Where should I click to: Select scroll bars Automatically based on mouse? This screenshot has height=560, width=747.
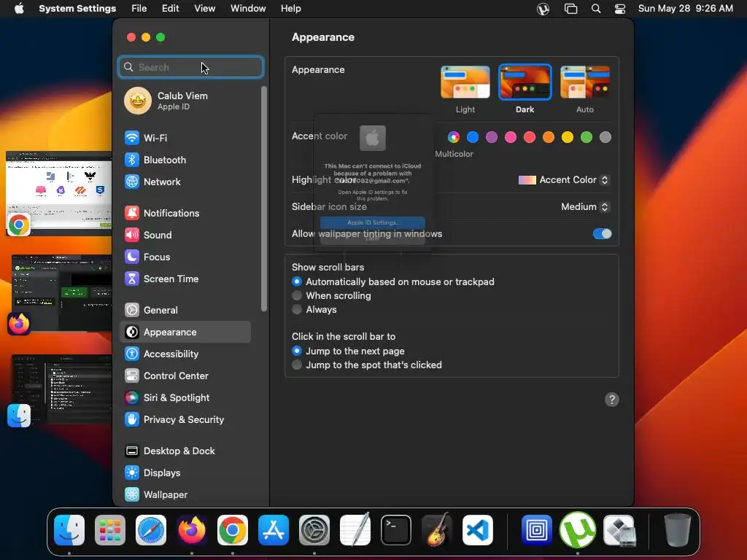[x=297, y=281]
